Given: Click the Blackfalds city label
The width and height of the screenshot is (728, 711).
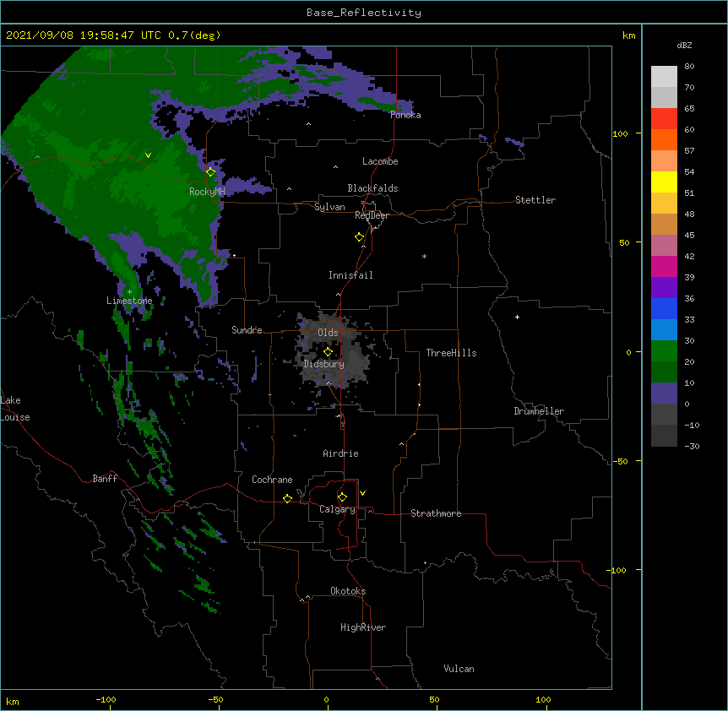Looking at the screenshot, I should coord(372,188).
